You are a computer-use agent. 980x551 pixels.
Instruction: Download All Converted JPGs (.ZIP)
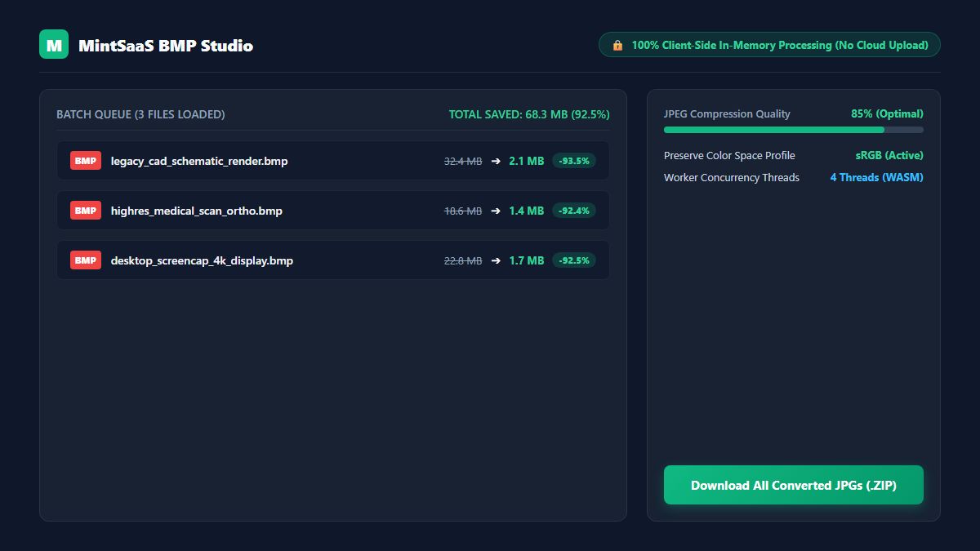coord(794,485)
